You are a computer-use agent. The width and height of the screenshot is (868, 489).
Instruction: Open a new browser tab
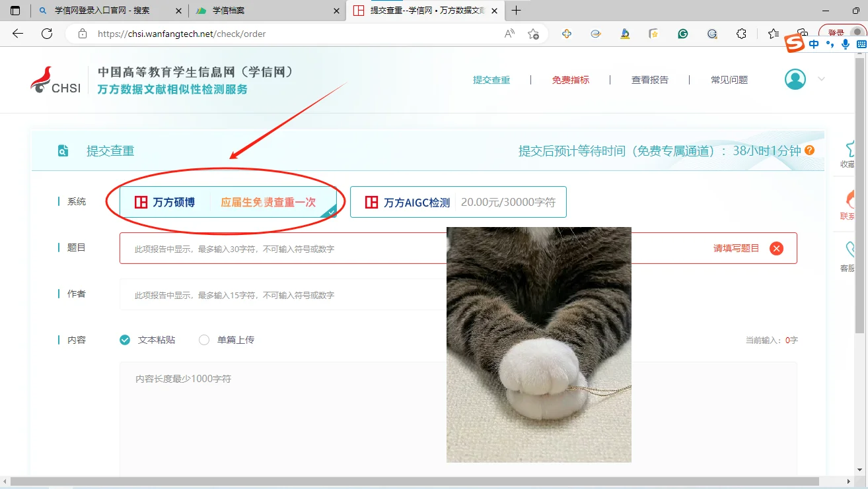coord(517,11)
